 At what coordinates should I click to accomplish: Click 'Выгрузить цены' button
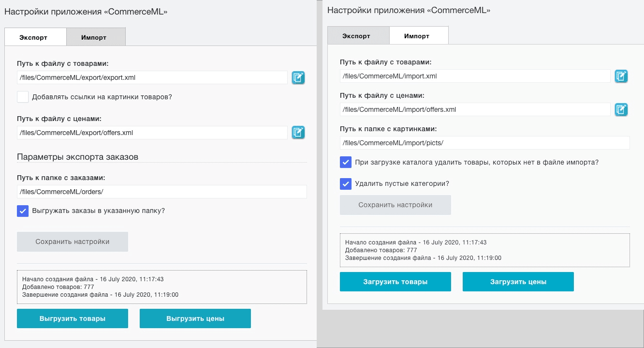pyautogui.click(x=195, y=318)
